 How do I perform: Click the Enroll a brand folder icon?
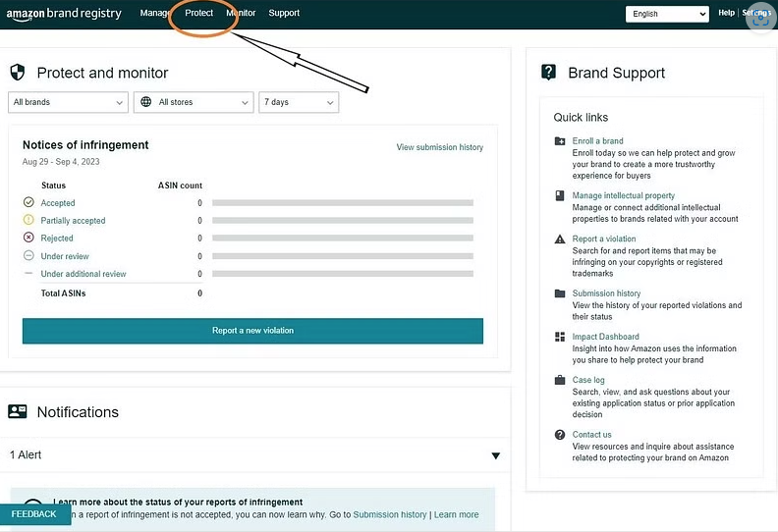[x=560, y=141]
